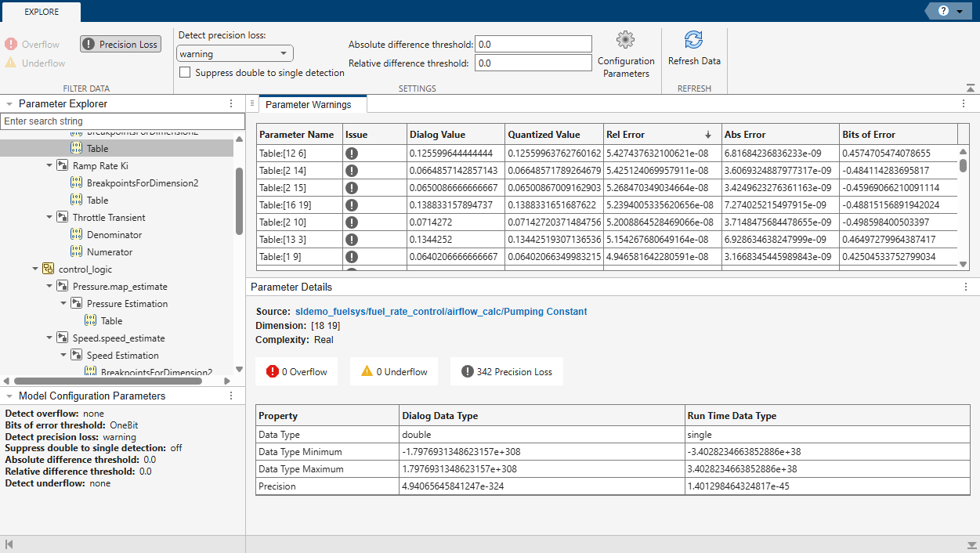Click the bottom-right status bar arrow icon
The image size is (980, 553).
pos(971,544)
